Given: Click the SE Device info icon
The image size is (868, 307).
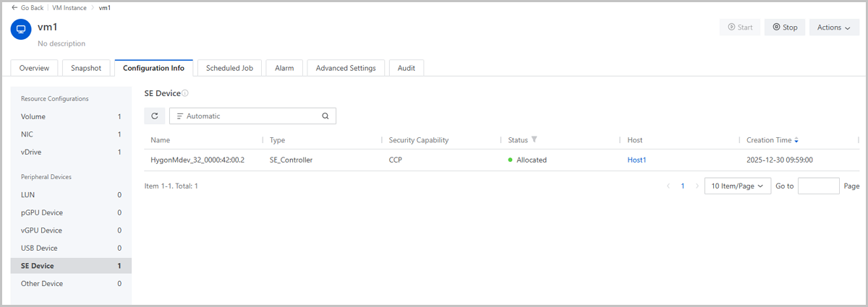Looking at the screenshot, I should [x=185, y=94].
